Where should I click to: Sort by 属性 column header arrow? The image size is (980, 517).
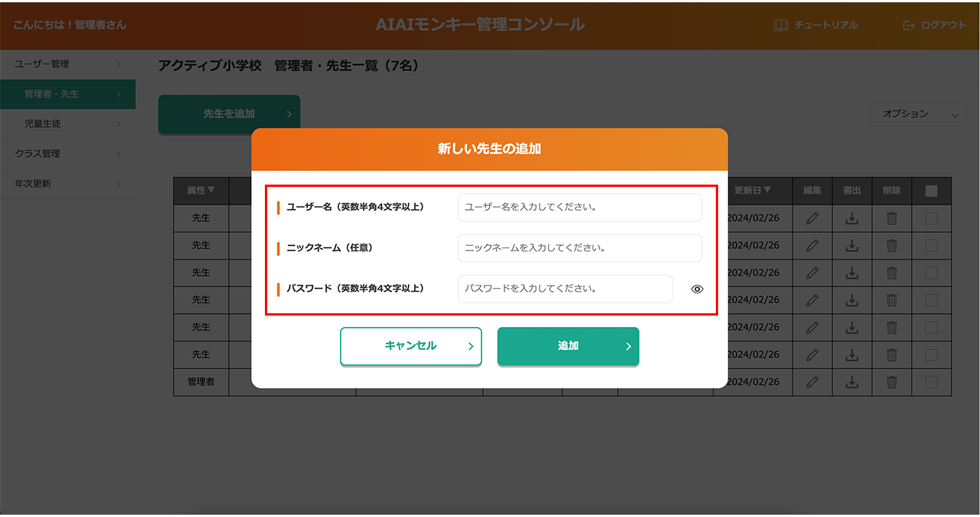(211, 191)
